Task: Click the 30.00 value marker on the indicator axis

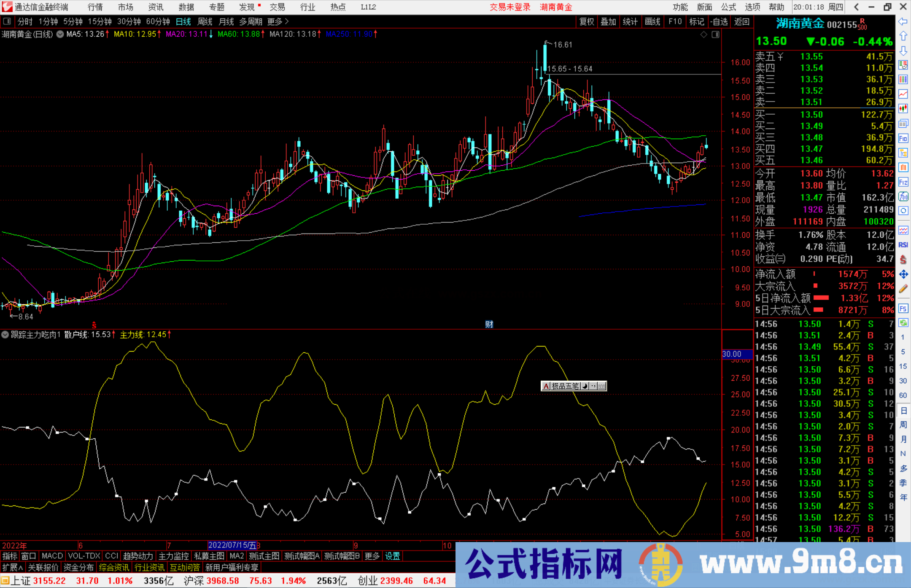Action: [736, 354]
